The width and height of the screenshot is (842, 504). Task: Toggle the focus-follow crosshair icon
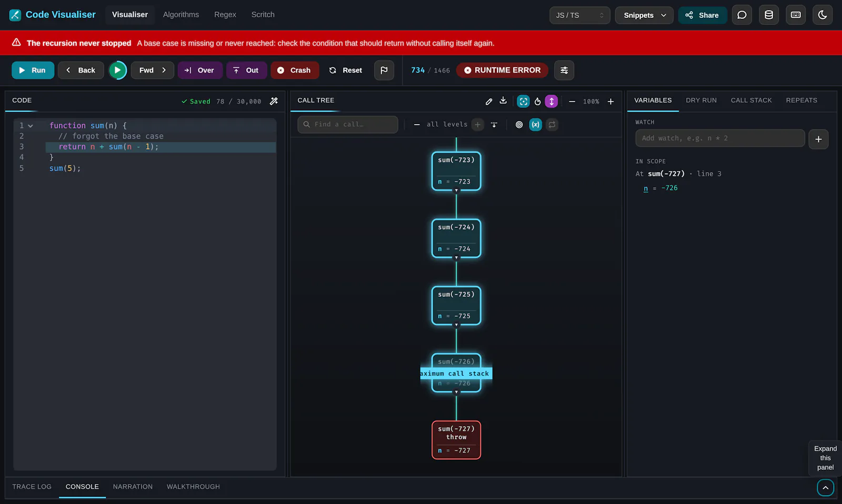523,102
